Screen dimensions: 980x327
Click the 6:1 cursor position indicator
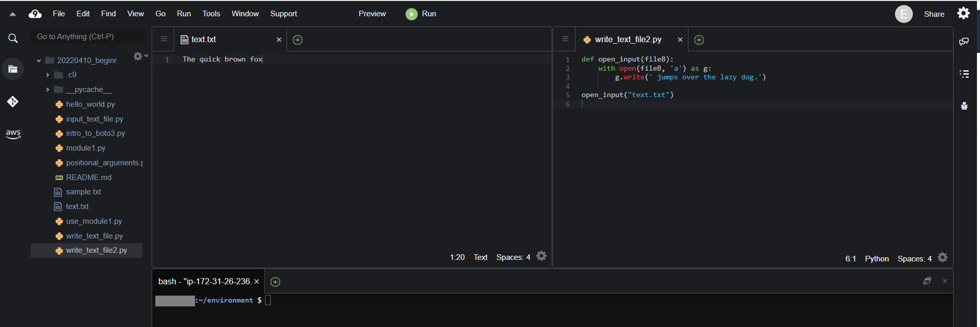[x=851, y=259]
